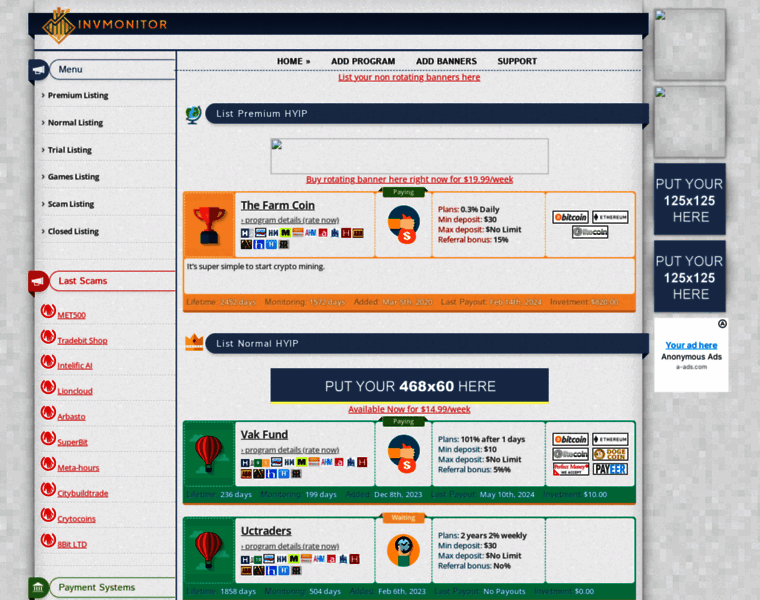Viewport: 760px width, 600px height.
Task: Click The Farm Coin ethereum payment icon
Action: 610,217
